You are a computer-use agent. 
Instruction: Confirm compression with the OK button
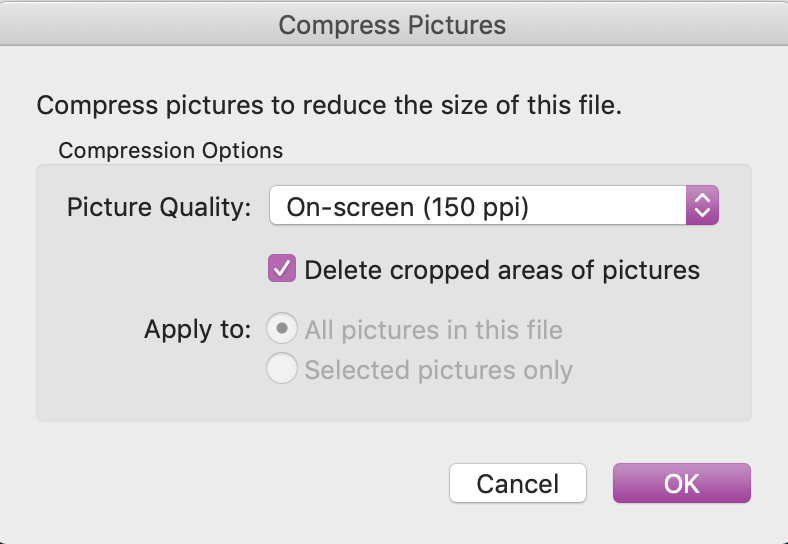pyautogui.click(x=681, y=483)
